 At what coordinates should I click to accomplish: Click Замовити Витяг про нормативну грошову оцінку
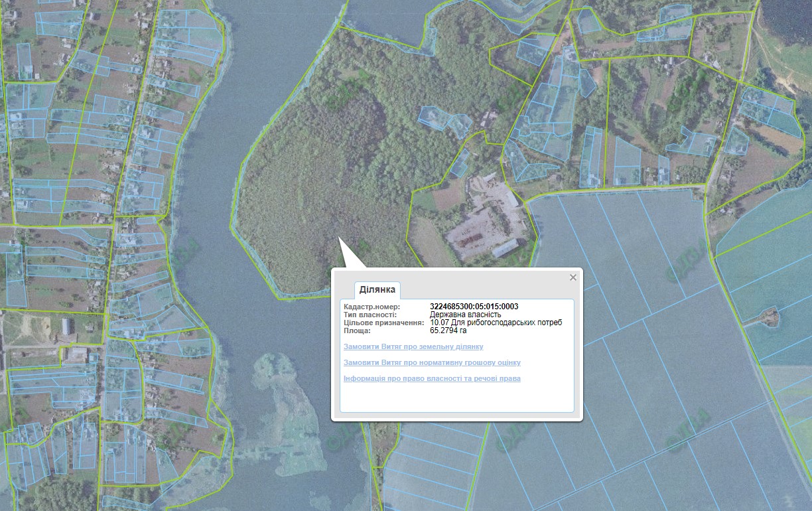432,363
